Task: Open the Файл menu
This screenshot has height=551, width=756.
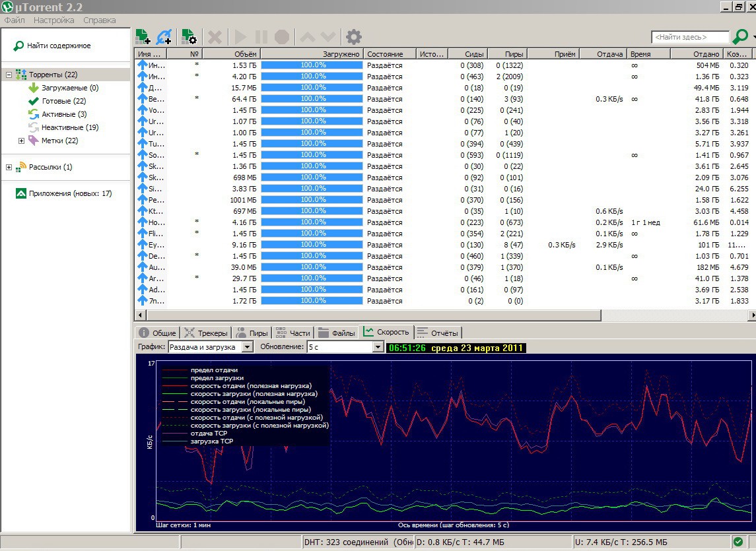Action: click(15, 20)
